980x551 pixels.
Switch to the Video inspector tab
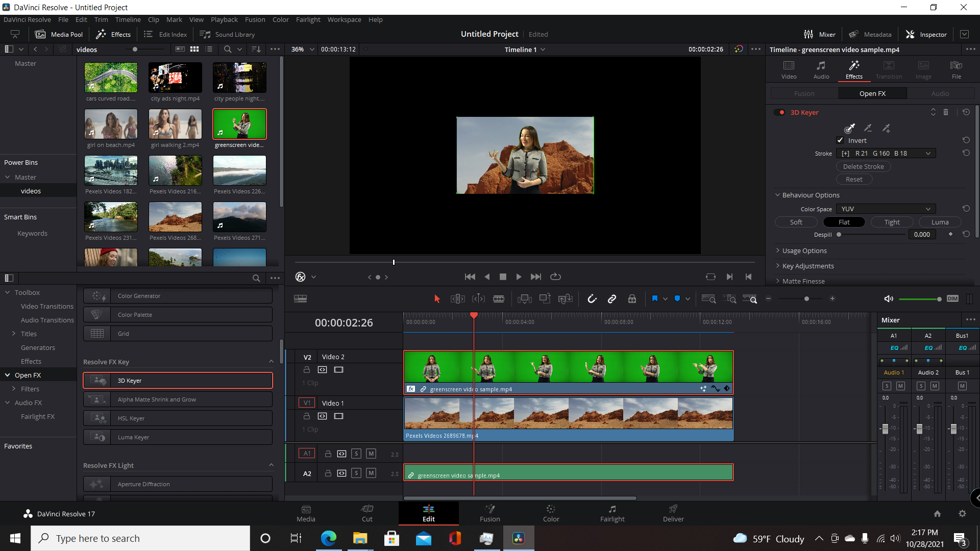tap(789, 69)
